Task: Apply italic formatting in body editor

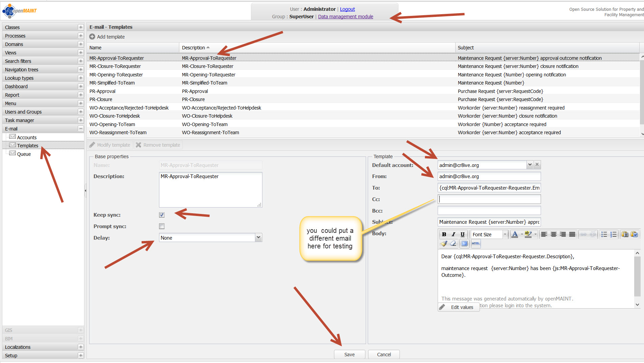Action: (x=453, y=234)
